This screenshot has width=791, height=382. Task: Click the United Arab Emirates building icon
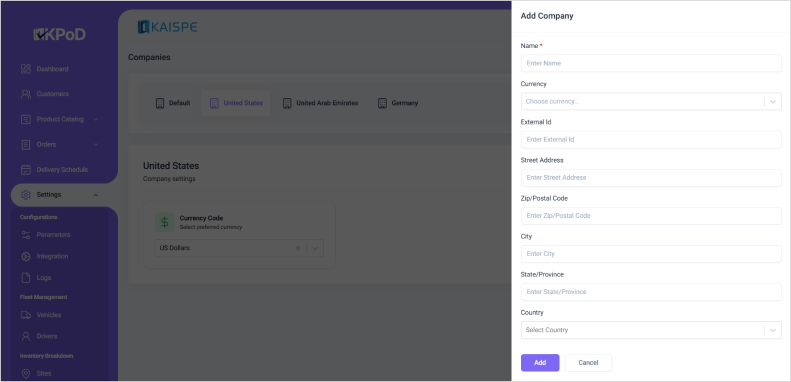pyautogui.click(x=287, y=103)
